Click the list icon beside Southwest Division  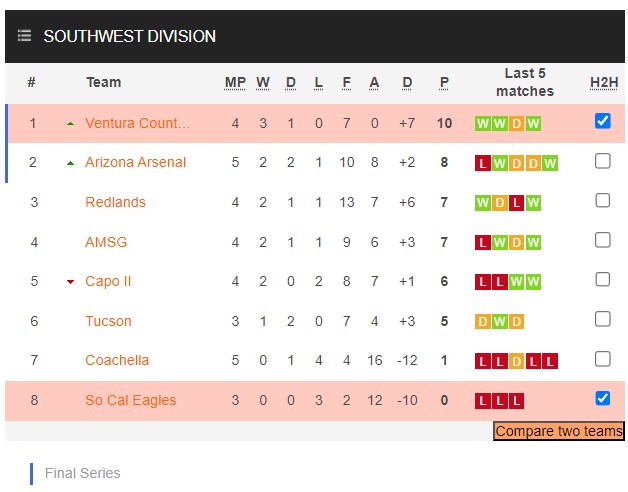click(x=24, y=36)
